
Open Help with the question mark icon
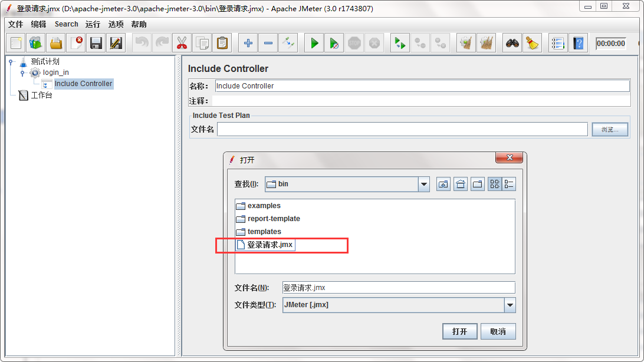tap(579, 42)
